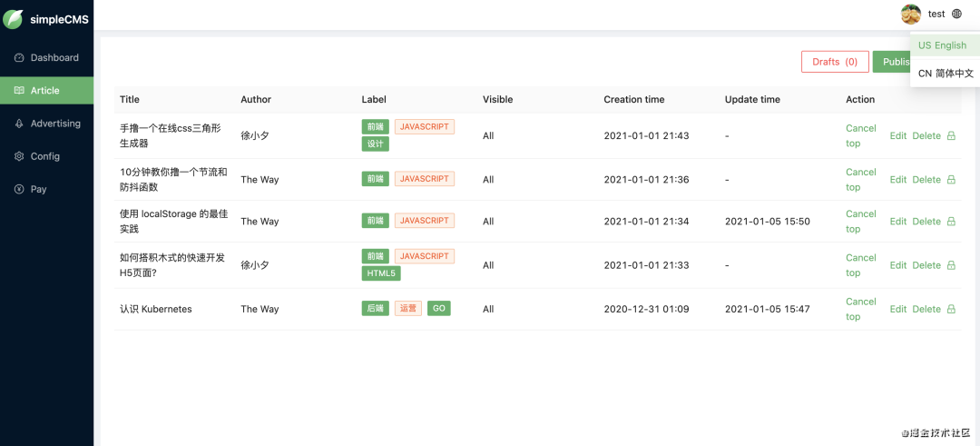The width and height of the screenshot is (980, 446).
Task: Cancel top for 节流和防抖函数 article
Action: tap(861, 180)
